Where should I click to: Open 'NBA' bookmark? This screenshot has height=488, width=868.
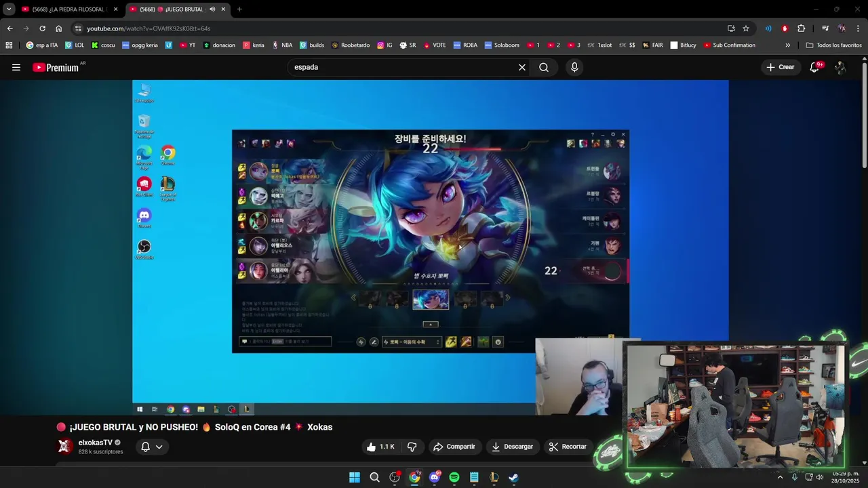282,45
